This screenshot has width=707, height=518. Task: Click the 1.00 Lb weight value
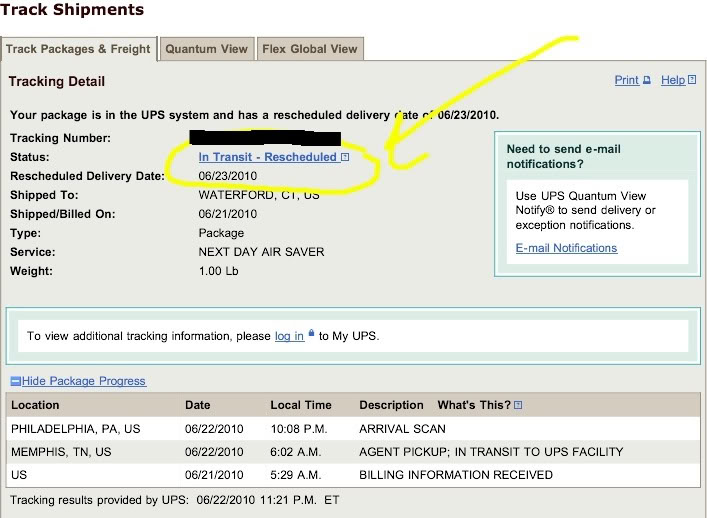tap(218, 271)
